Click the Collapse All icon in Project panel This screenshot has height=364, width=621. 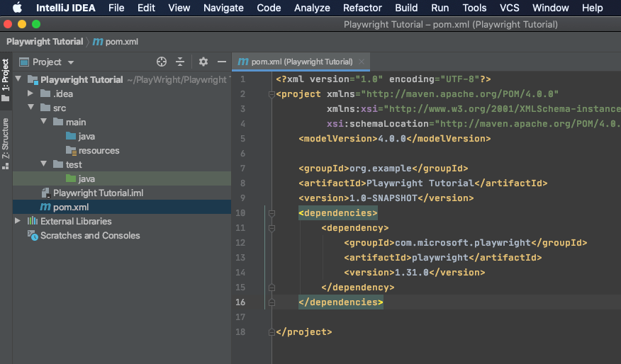pos(180,62)
